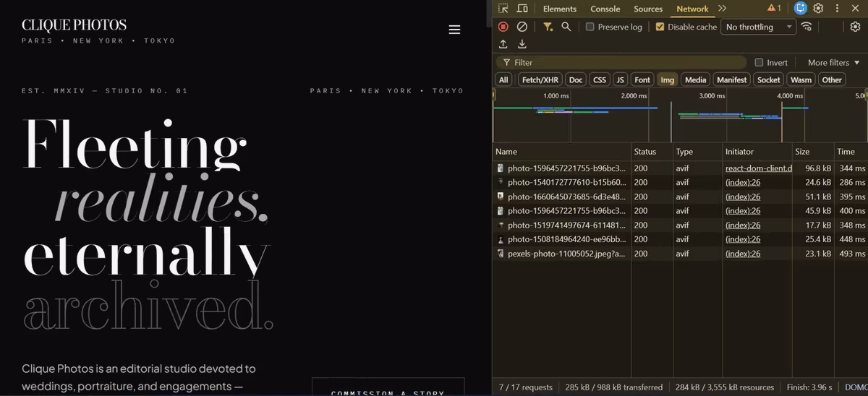Stop recording network log
Screen dimensions: 868x396
coord(503,27)
